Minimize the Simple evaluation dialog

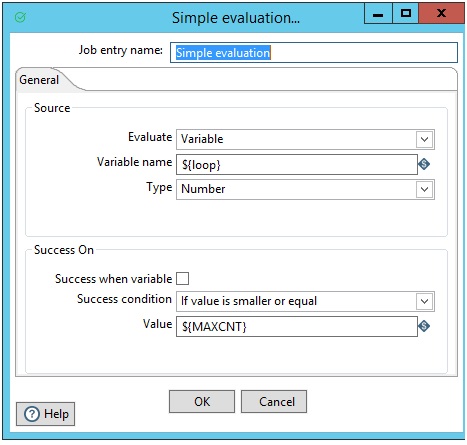(x=378, y=14)
